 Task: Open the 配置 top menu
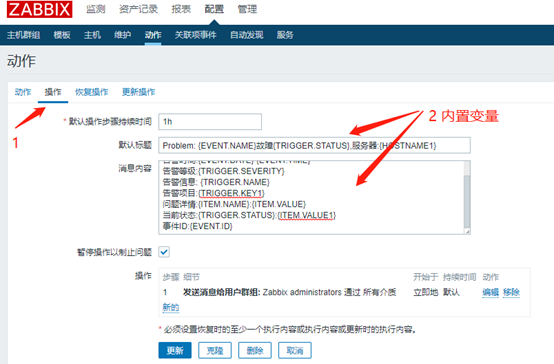click(214, 9)
